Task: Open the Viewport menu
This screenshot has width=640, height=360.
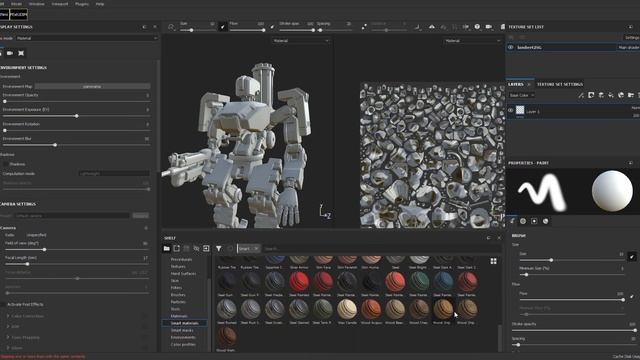Action: click(x=60, y=4)
